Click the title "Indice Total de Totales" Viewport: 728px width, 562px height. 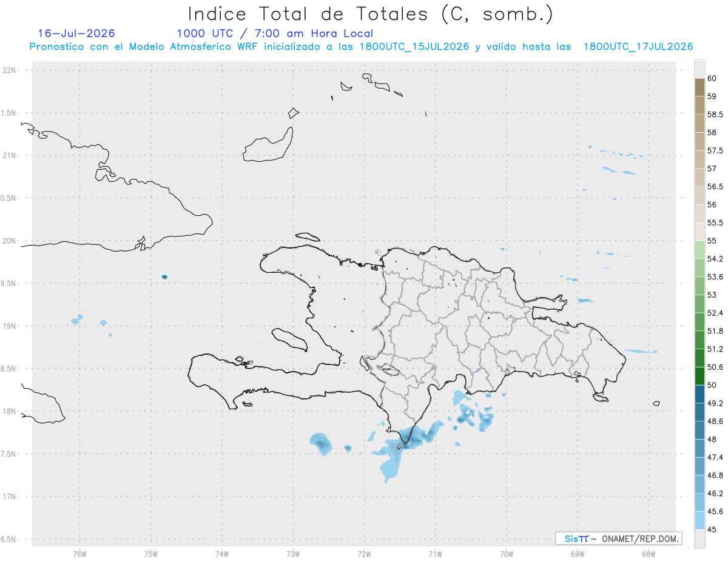pos(308,14)
